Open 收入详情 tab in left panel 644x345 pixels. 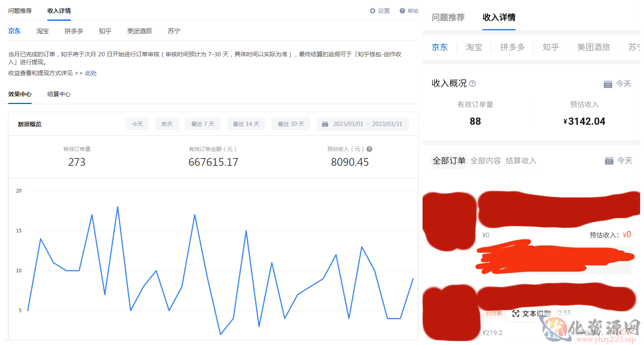[59, 11]
